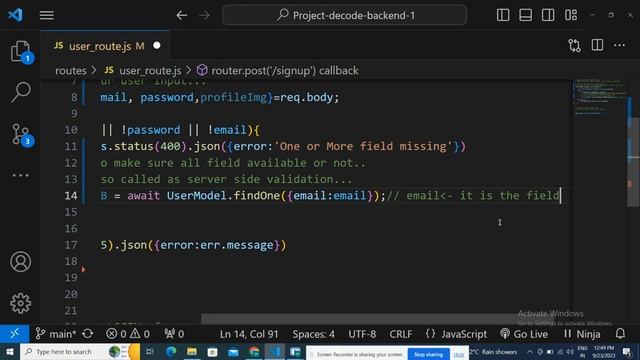Open File Explorer from the taskbar
640x360 pixels.
192,351
